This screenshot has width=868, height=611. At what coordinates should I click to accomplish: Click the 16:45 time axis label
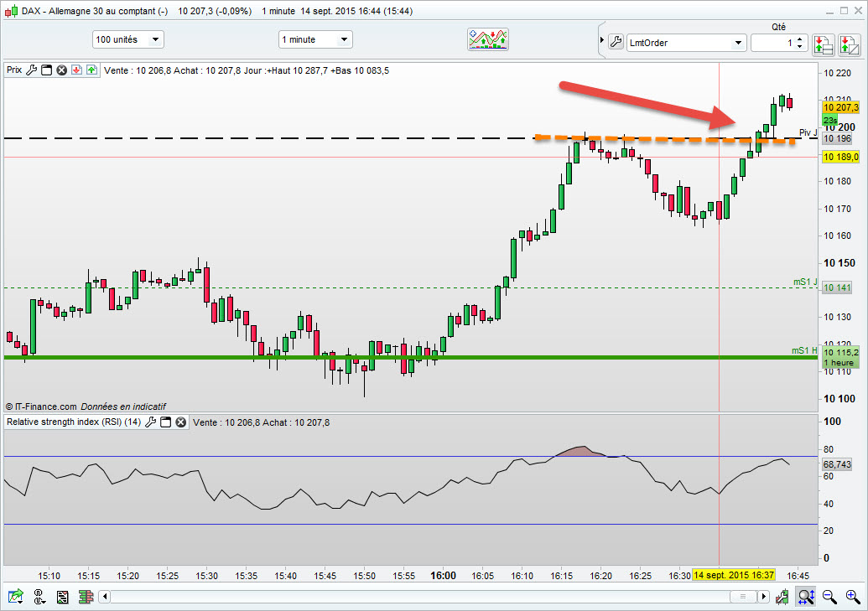(798, 576)
